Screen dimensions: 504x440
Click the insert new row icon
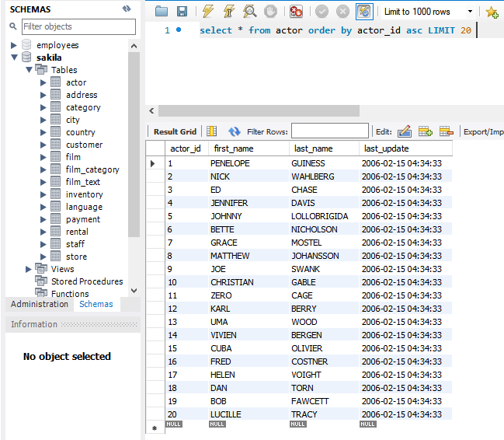click(425, 131)
